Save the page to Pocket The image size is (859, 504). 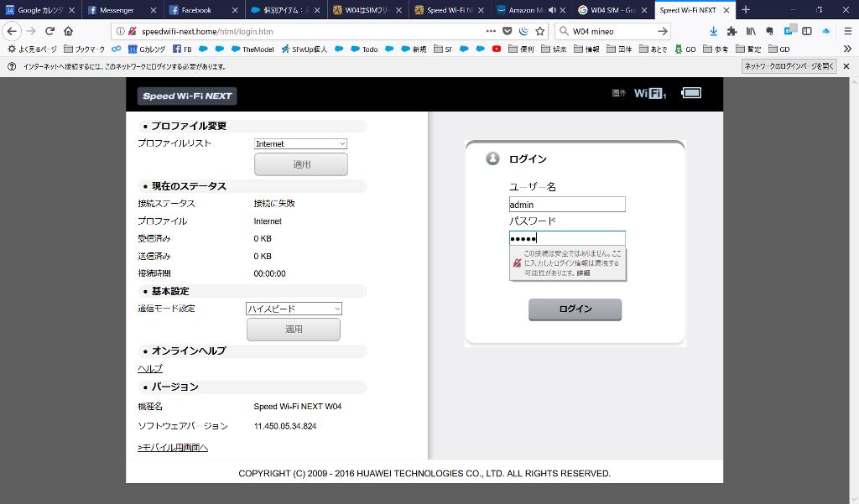point(508,31)
